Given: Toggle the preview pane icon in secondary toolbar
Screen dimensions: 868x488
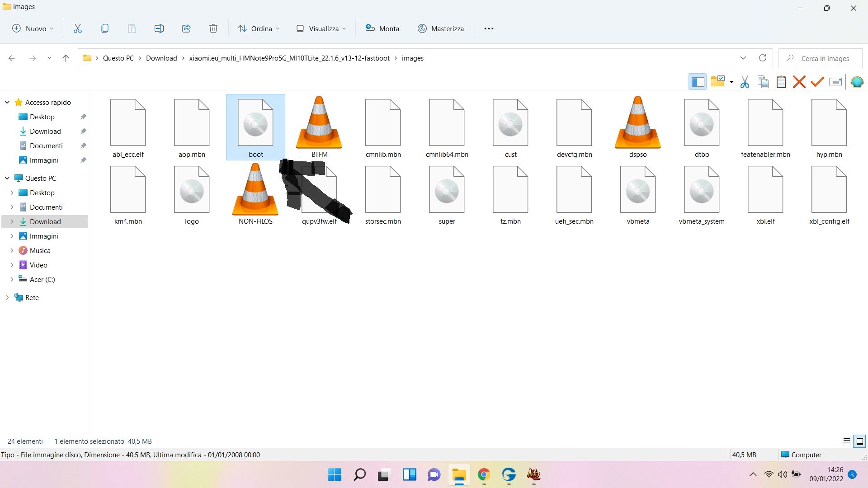Looking at the screenshot, I should pos(698,82).
